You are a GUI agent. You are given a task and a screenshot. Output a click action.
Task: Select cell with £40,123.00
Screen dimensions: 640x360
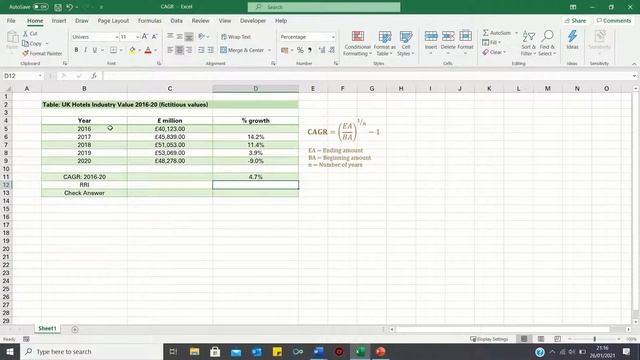[x=170, y=129]
